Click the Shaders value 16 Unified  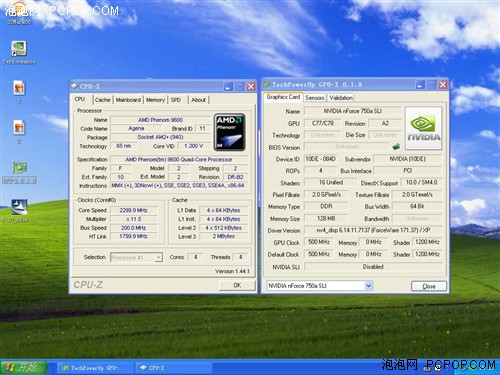331,183
